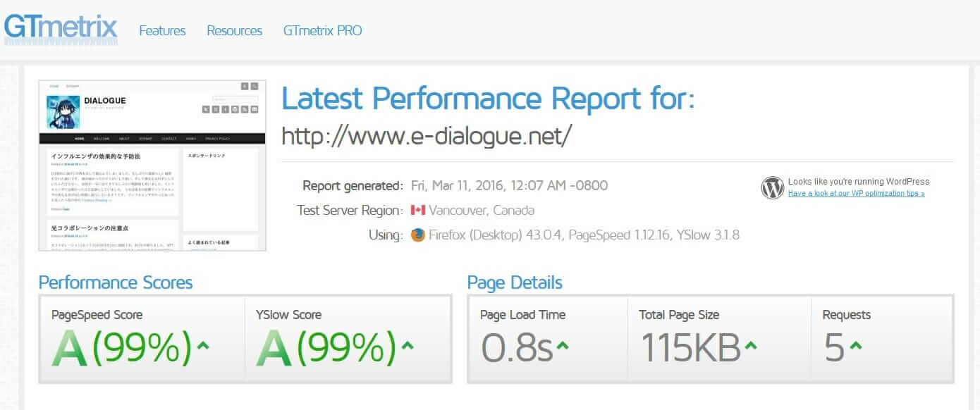This screenshot has width=980, height=410.
Task: Open the WP optimization tips link
Action: (x=857, y=193)
